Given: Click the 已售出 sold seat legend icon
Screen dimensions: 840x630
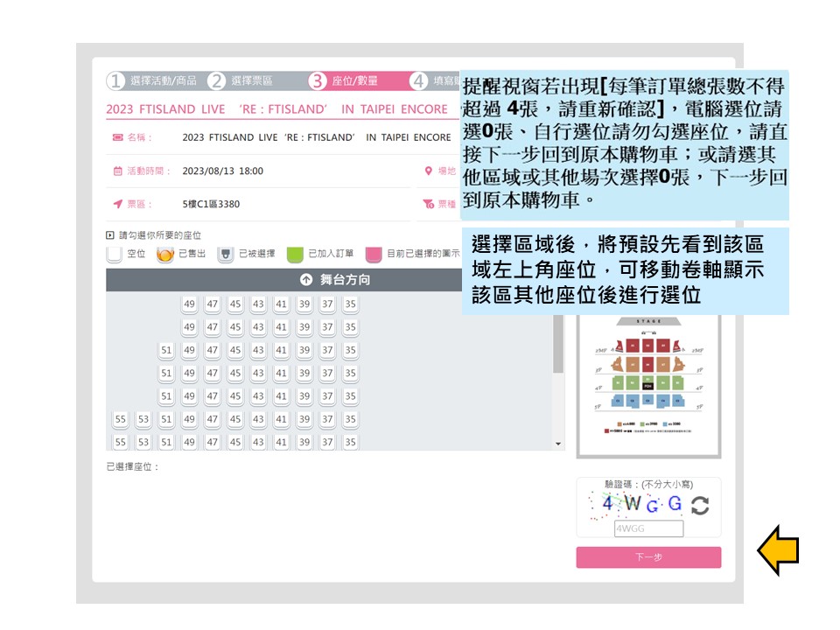Looking at the screenshot, I should [x=165, y=255].
